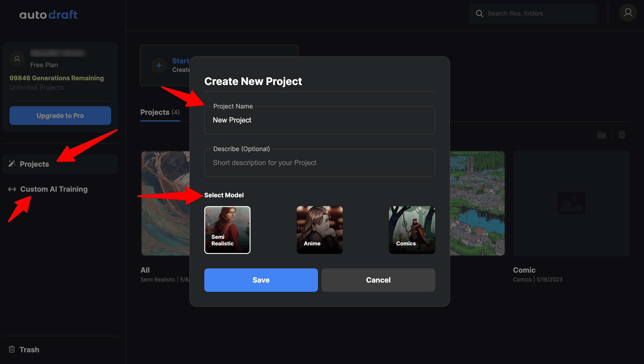Select the Comics model
Image resolution: width=644 pixels, height=364 pixels.
click(x=412, y=230)
